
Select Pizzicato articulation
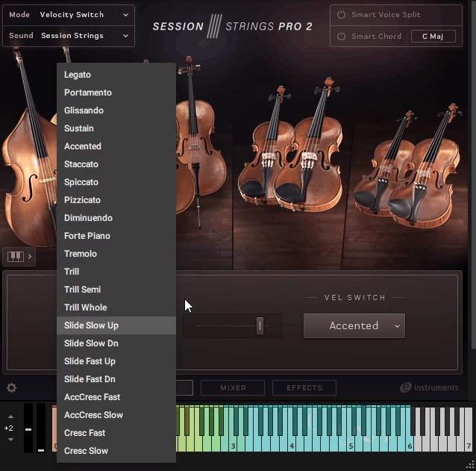pos(116,200)
